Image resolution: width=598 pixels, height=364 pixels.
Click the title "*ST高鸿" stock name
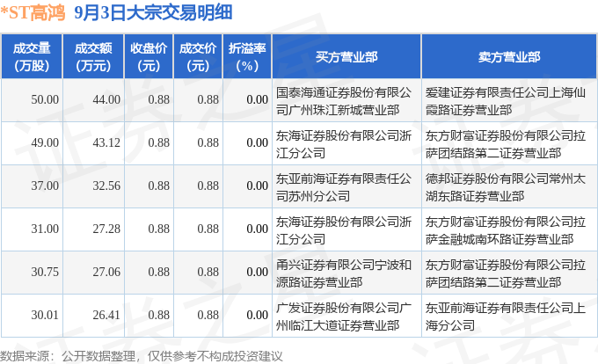tap(33, 13)
